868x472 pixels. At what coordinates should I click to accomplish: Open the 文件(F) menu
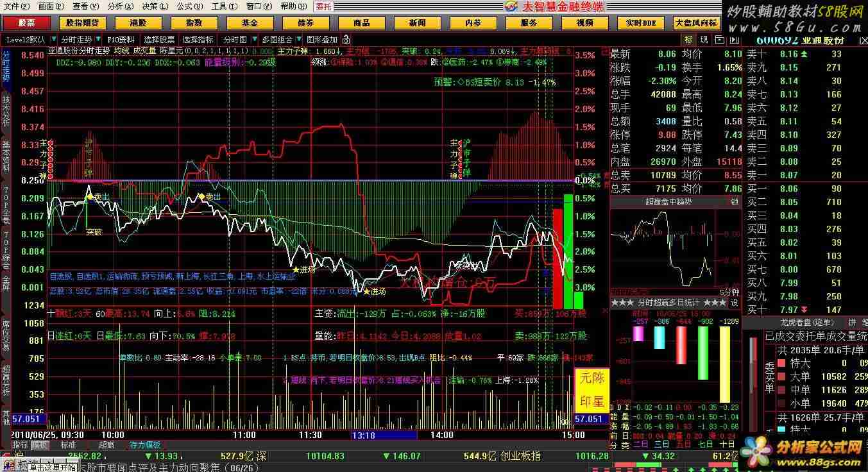15,6
